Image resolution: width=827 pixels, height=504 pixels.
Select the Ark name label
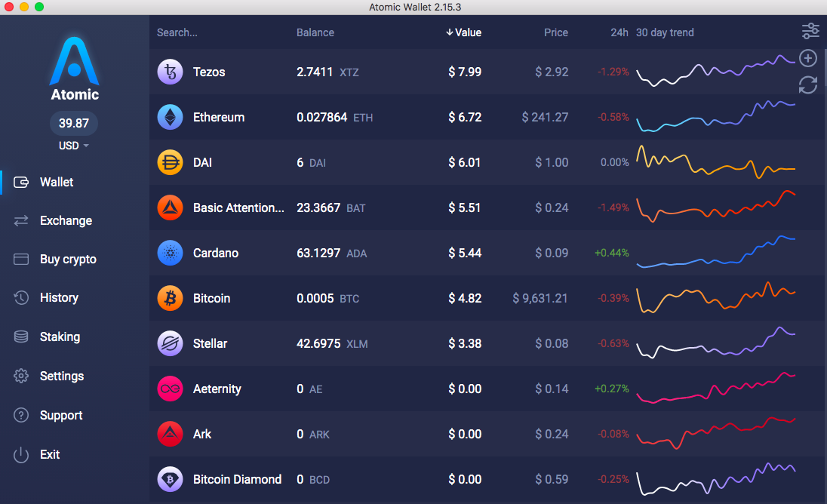pos(202,435)
